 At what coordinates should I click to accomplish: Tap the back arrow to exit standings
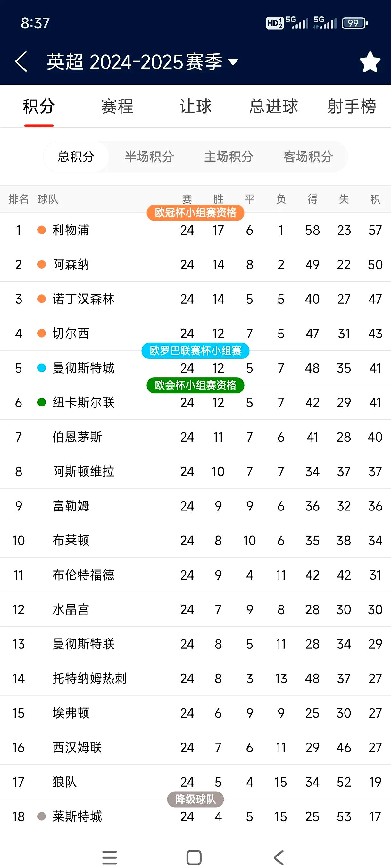(21, 62)
